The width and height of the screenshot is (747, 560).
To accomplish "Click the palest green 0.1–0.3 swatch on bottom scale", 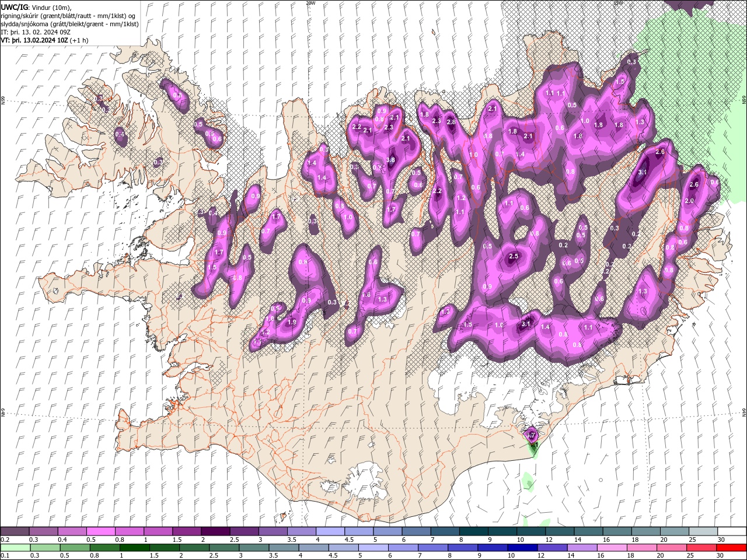I will [15, 548].
